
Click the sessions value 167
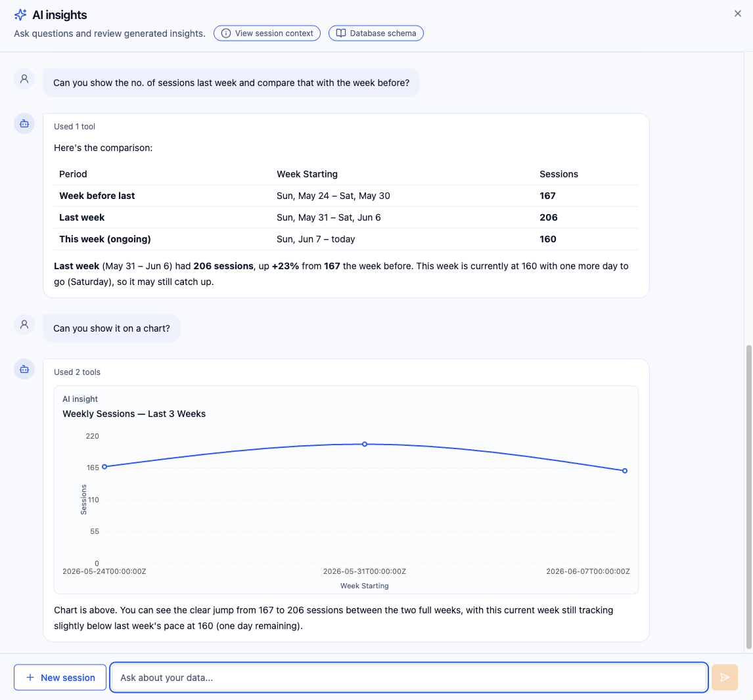tap(547, 196)
